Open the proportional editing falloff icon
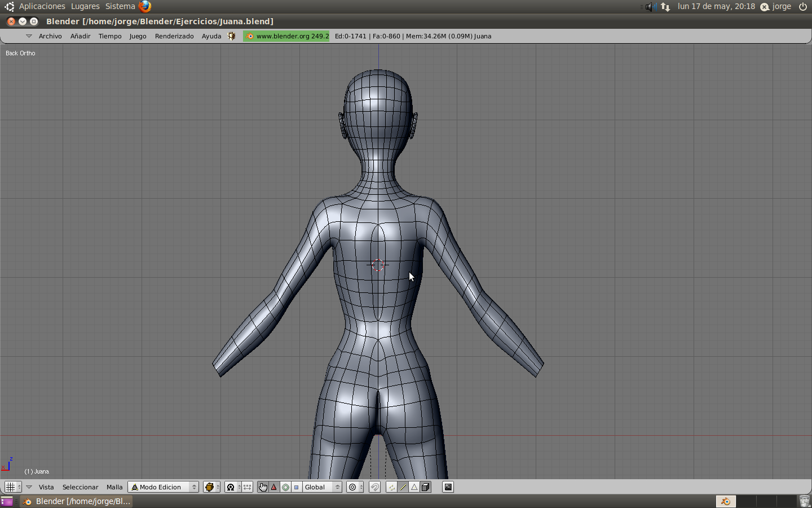The image size is (812, 508). click(352, 487)
